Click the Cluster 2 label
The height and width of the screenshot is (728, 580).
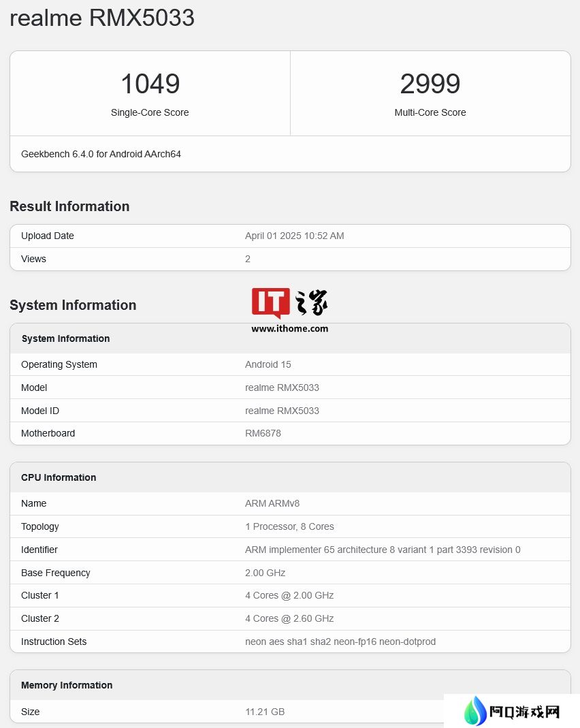point(40,618)
